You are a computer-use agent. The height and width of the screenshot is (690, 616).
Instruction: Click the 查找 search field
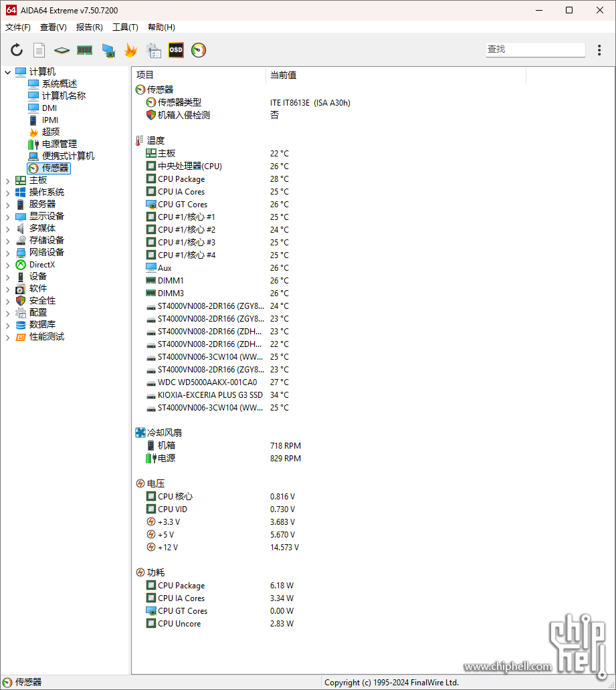click(x=536, y=49)
